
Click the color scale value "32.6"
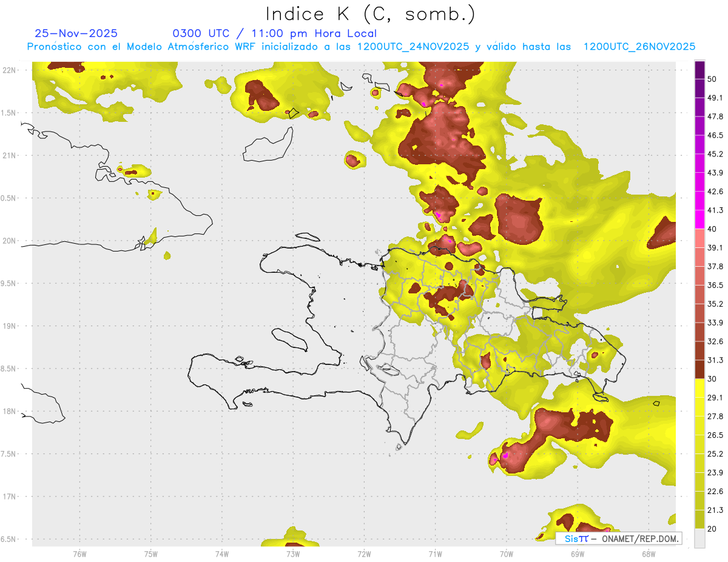715,341
